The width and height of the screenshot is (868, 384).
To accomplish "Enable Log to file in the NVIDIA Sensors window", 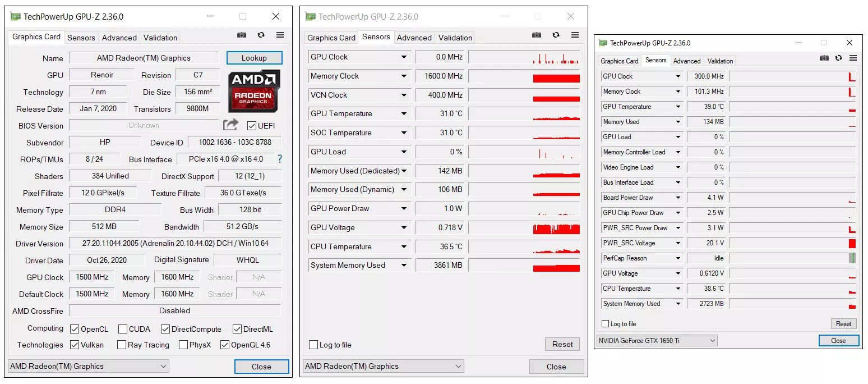I will tap(605, 324).
